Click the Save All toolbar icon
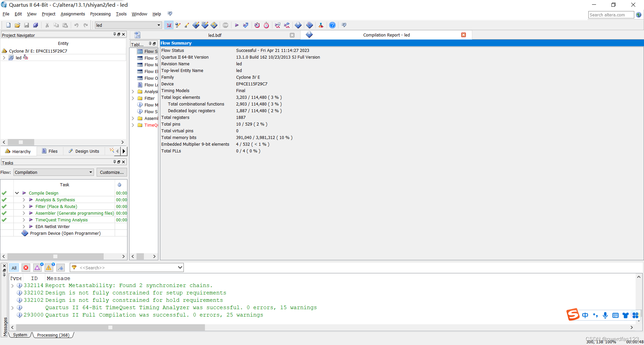644x345 pixels. [36, 25]
